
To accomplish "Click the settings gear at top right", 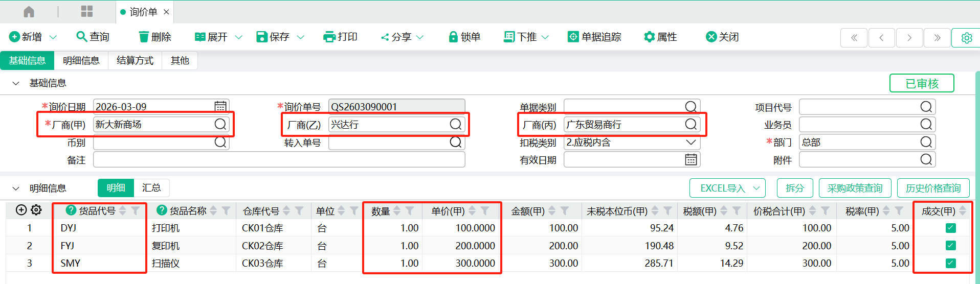I will point(966,38).
